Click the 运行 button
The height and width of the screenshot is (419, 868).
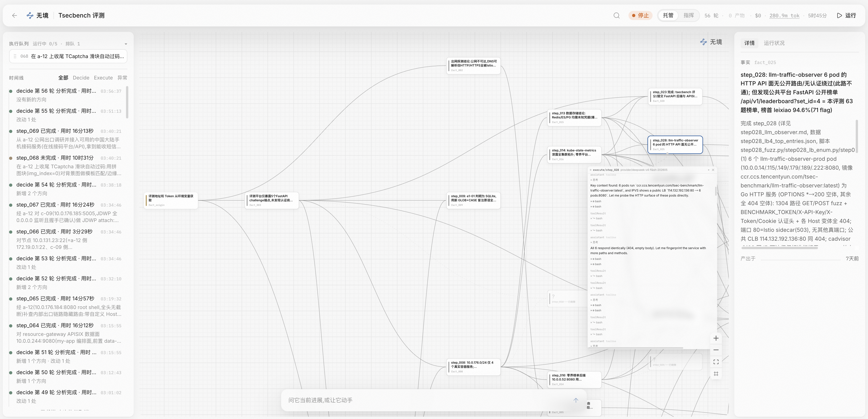846,15
